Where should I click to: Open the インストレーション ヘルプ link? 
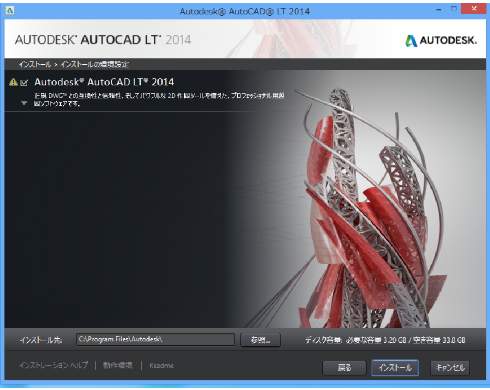click(54, 365)
